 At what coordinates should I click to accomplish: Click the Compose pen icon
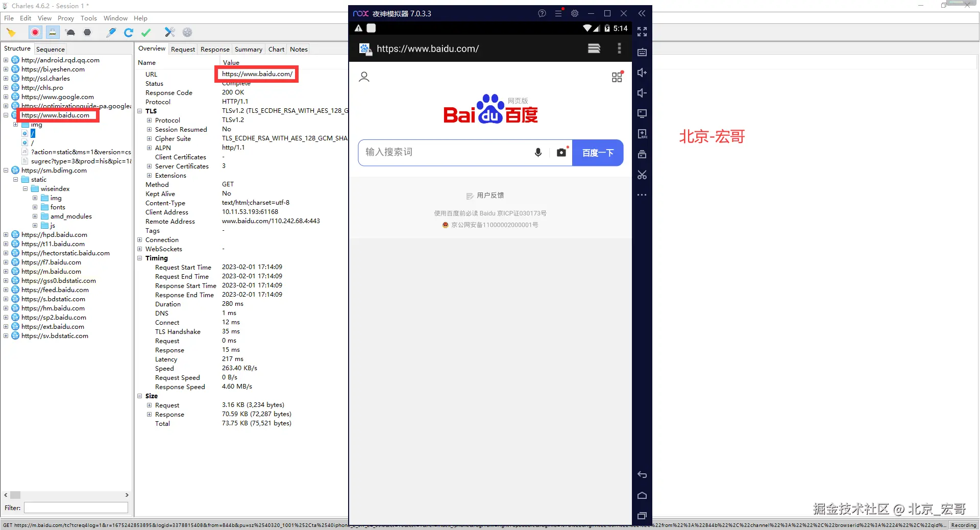[x=111, y=33]
